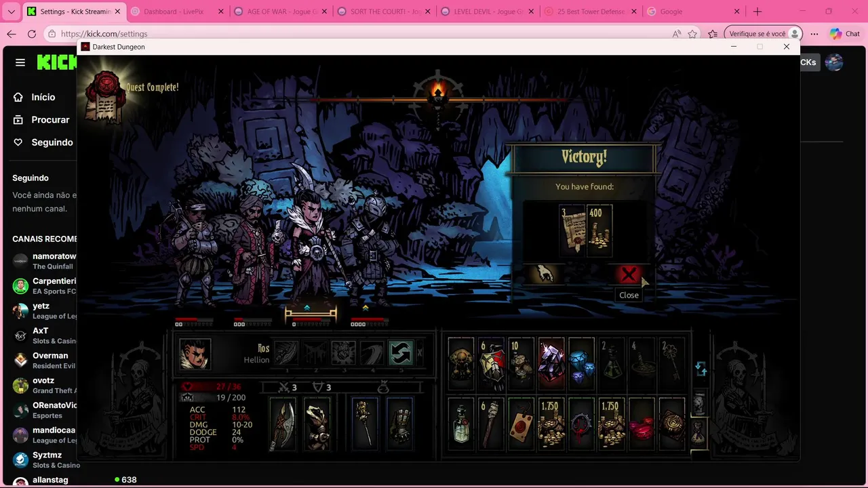Viewport: 868px width, 488px height.
Task: Click the Quest Complete wax seal scroll
Action: coord(106,96)
